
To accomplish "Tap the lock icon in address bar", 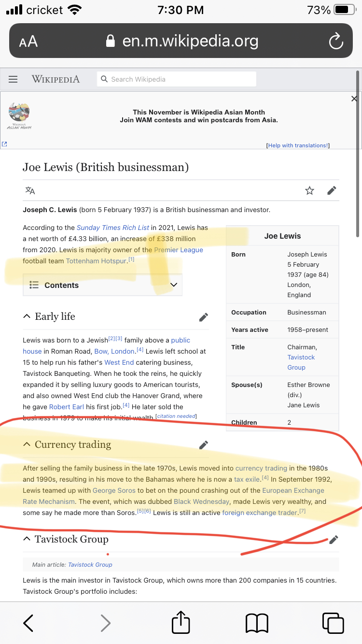I will (x=111, y=42).
